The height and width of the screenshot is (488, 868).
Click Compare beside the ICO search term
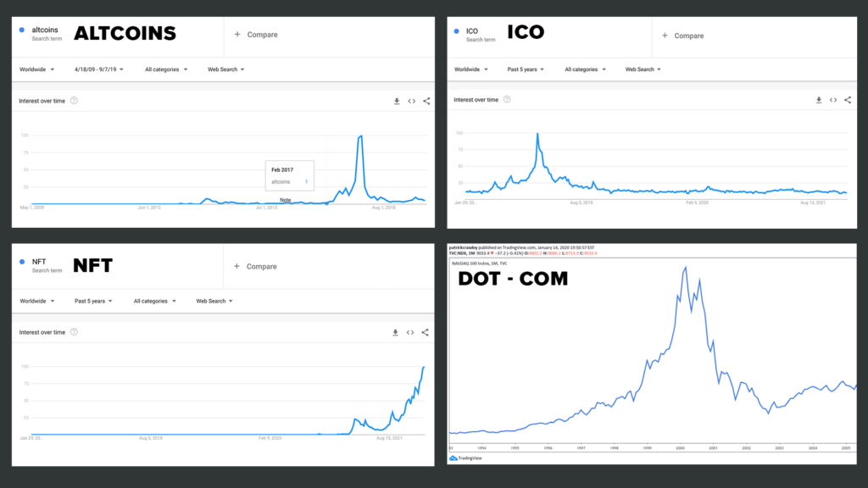(x=683, y=36)
